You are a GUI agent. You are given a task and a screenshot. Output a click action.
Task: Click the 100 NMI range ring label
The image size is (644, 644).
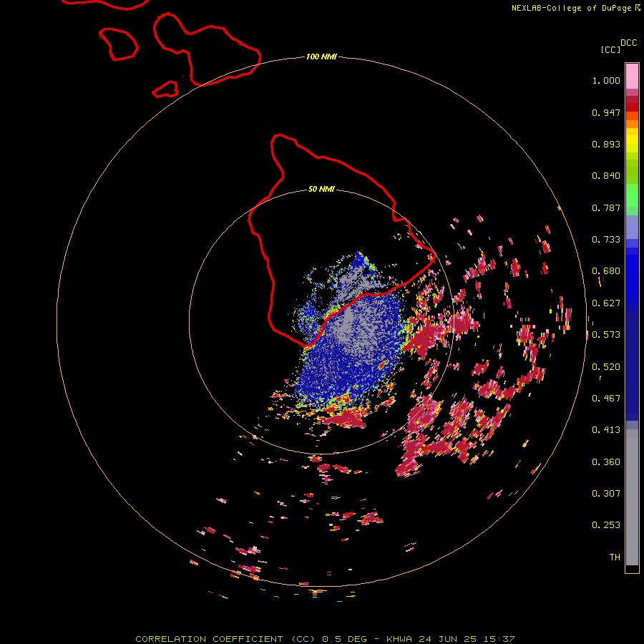[321, 57]
